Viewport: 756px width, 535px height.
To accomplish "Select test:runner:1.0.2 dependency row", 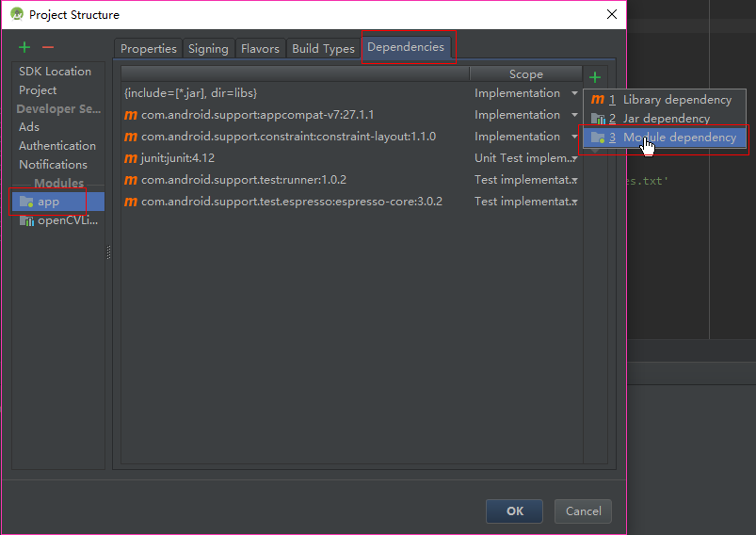I will tap(351, 180).
